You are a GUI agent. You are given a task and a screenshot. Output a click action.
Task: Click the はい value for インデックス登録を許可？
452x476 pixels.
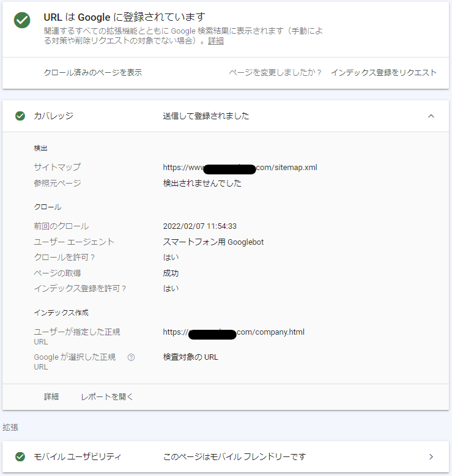[x=171, y=288]
